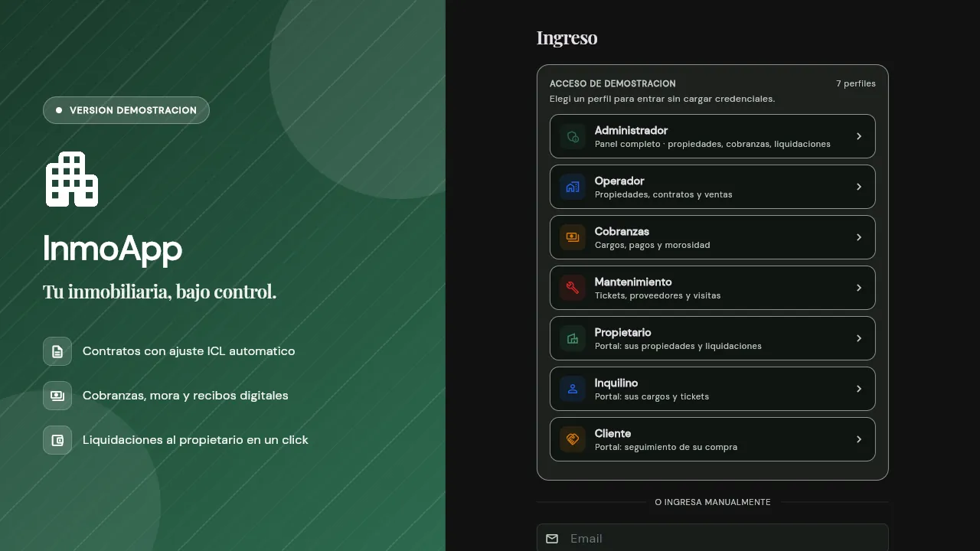Click the '7 perfiles' counter text

[x=856, y=83]
